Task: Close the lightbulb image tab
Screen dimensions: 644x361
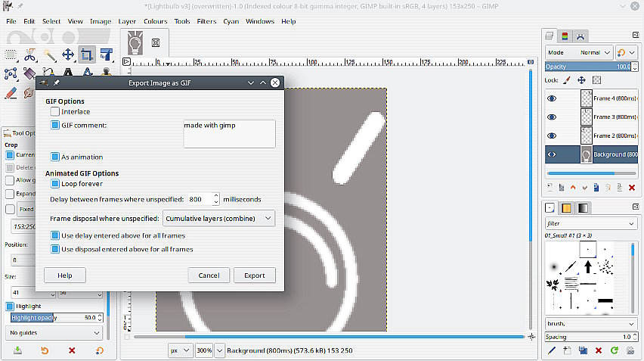Action: pos(156,43)
